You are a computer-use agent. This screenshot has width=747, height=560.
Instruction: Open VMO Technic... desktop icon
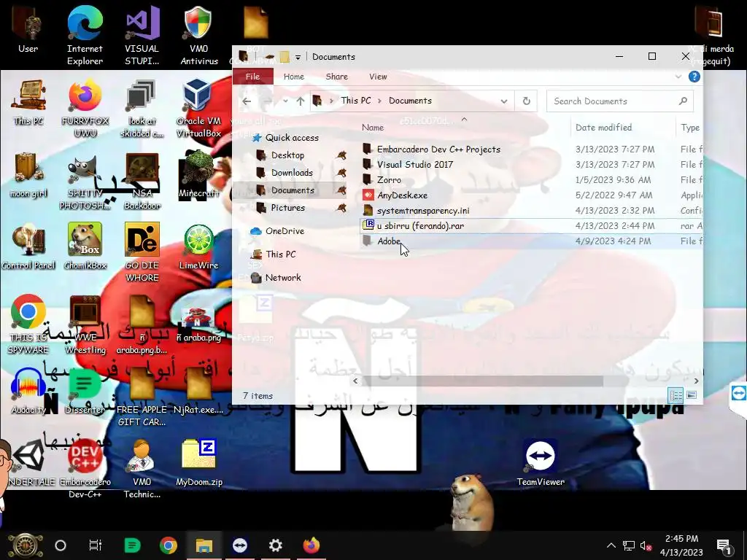point(142,469)
